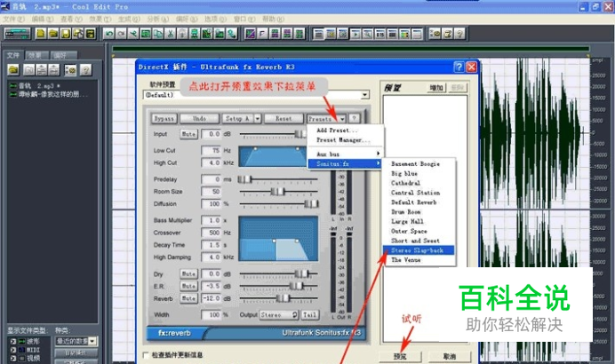Expand the Sonitus:fx submenu

click(x=345, y=163)
